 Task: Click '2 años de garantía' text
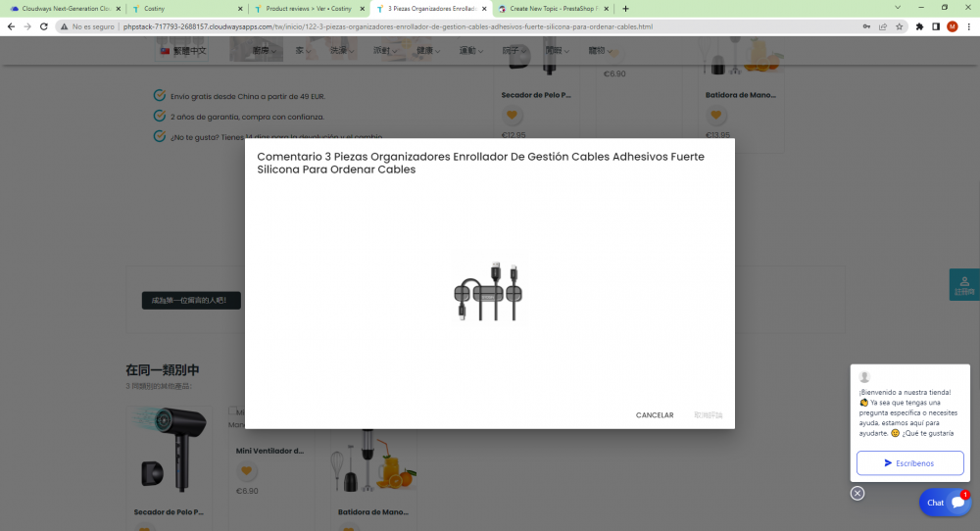(247, 117)
